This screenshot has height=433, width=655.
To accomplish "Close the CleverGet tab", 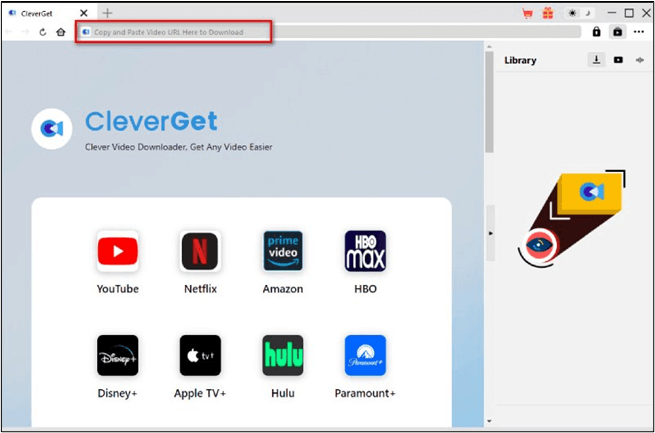I will (x=84, y=13).
